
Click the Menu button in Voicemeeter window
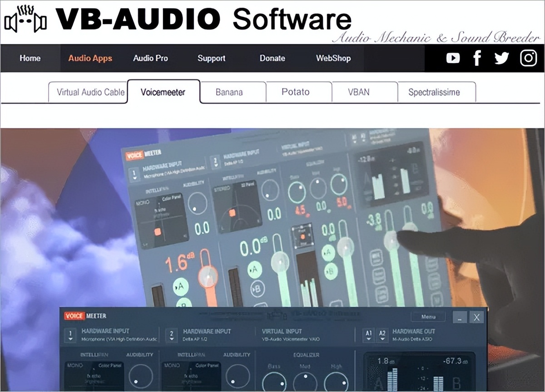coord(428,317)
